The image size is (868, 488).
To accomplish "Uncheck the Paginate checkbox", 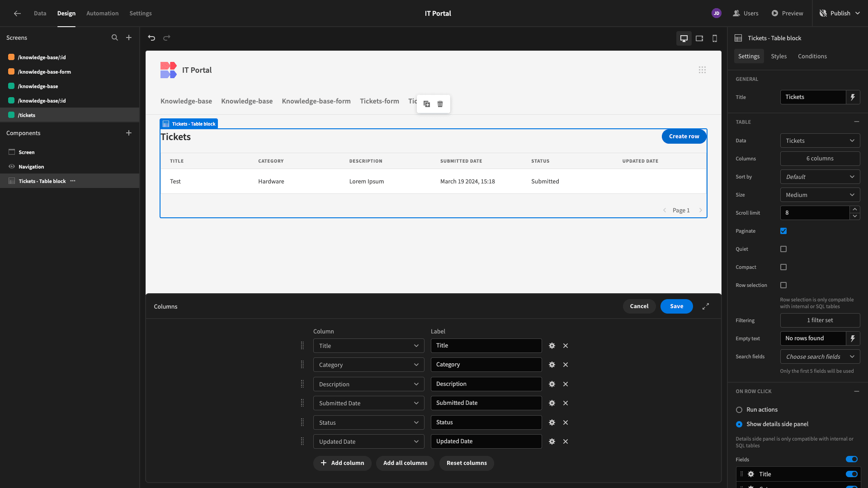I will click(x=783, y=231).
